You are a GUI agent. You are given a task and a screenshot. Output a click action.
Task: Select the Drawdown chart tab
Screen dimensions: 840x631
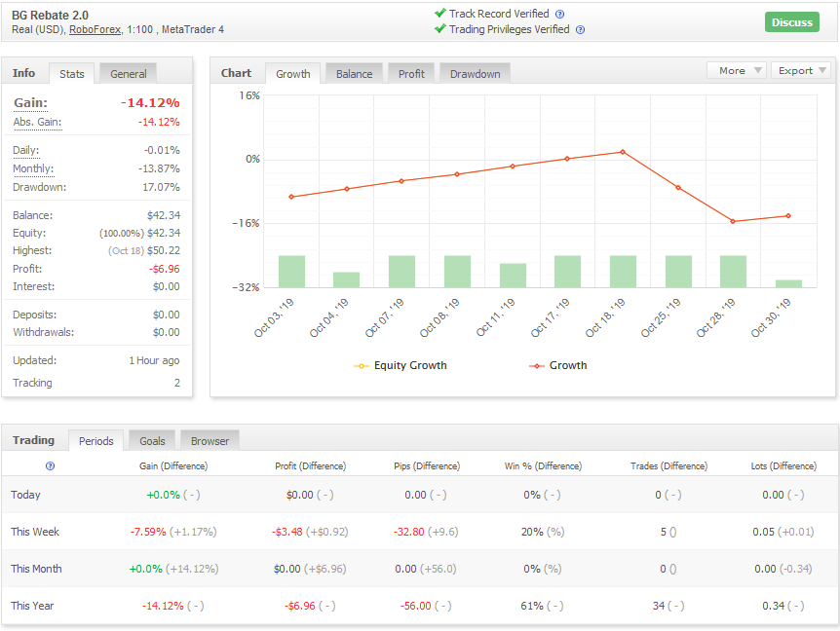[x=476, y=74]
